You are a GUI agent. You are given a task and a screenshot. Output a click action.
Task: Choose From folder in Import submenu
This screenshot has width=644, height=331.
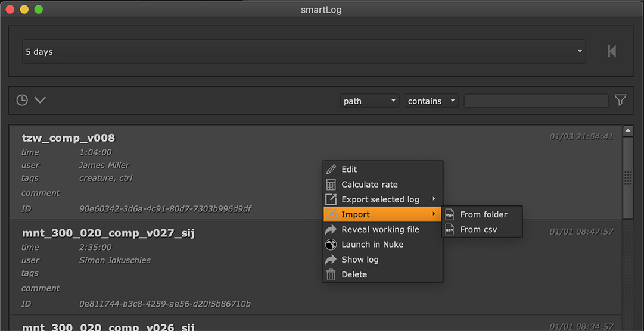coord(483,214)
